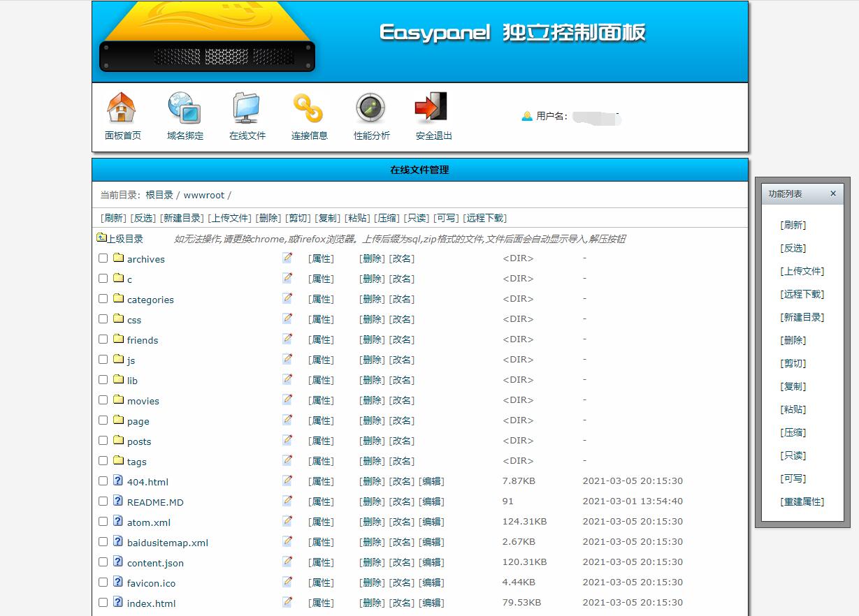Click [复制] in the 功能列表 panel
Screen dimensions: 859x616
click(x=793, y=386)
